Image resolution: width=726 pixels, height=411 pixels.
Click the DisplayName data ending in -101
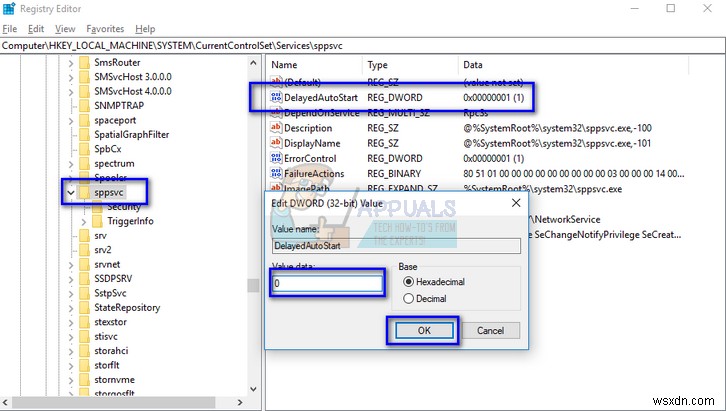557,143
